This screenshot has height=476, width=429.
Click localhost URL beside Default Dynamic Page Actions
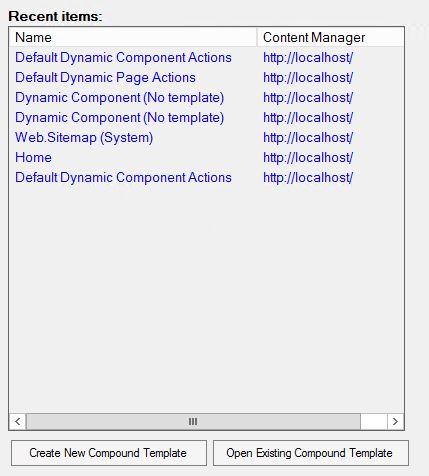coord(308,78)
